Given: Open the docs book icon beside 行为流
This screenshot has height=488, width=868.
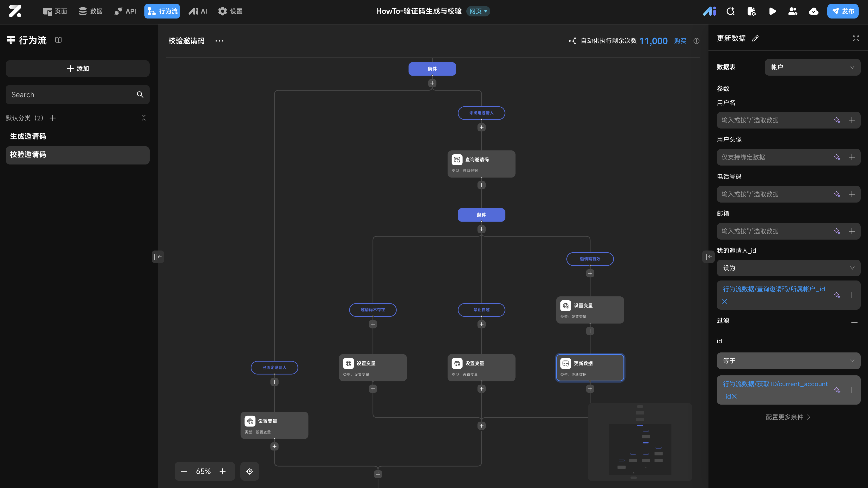Looking at the screenshot, I should coord(58,40).
